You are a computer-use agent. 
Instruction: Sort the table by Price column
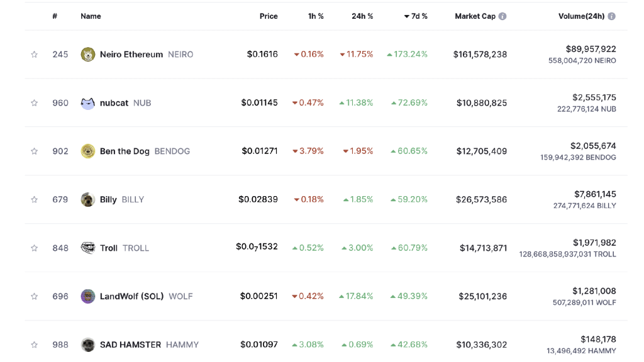pos(269,16)
